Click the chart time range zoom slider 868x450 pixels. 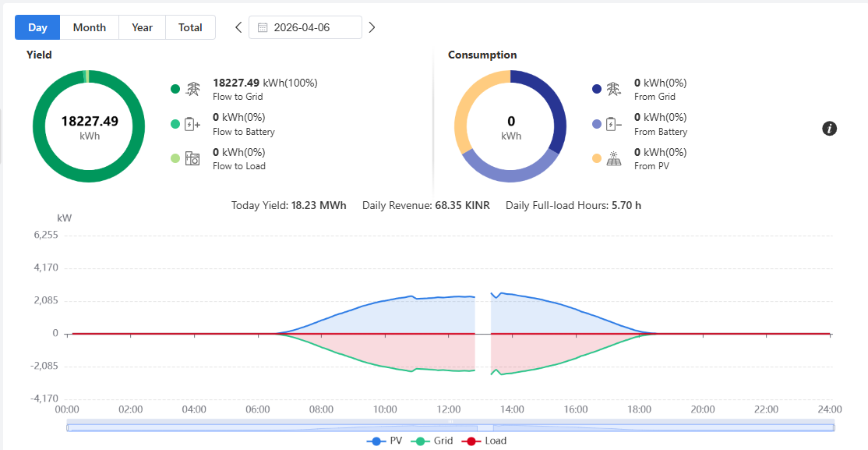[x=450, y=427]
